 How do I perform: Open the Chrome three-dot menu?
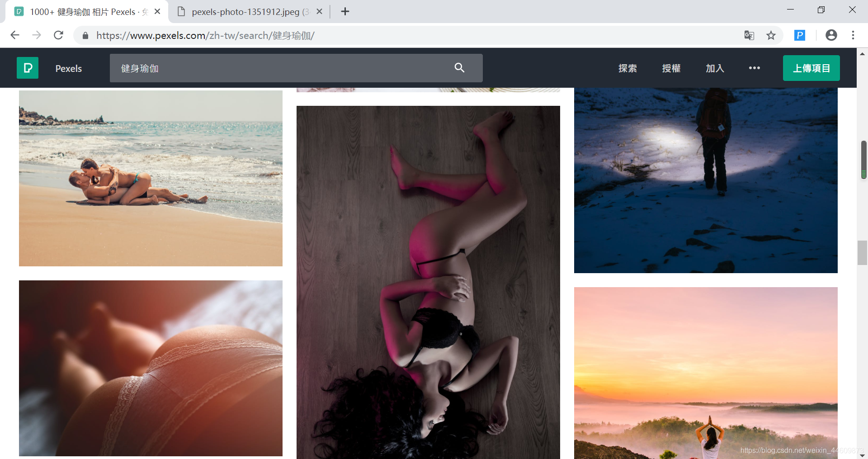click(x=853, y=35)
